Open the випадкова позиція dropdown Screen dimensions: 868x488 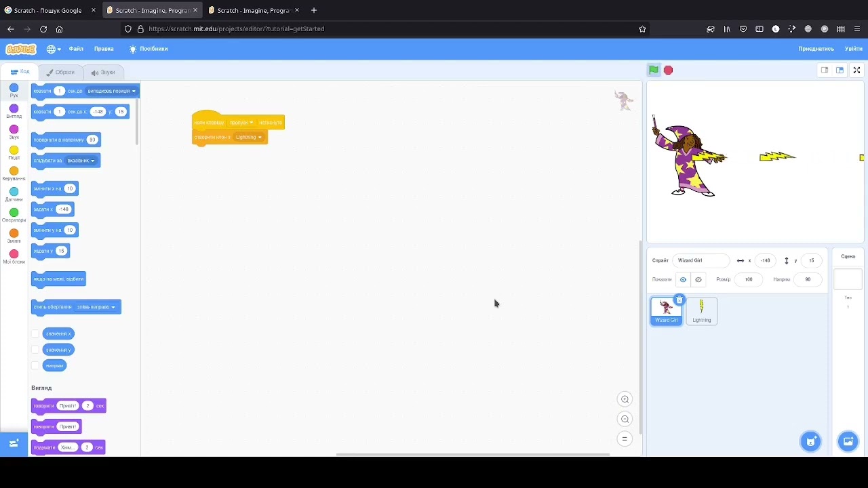pos(111,91)
